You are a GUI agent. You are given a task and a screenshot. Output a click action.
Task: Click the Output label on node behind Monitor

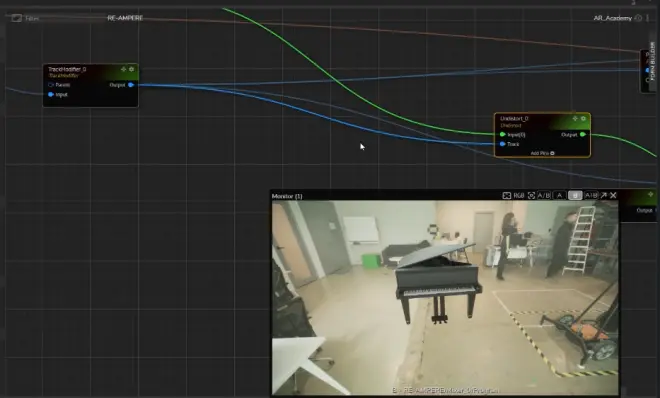coord(644,210)
